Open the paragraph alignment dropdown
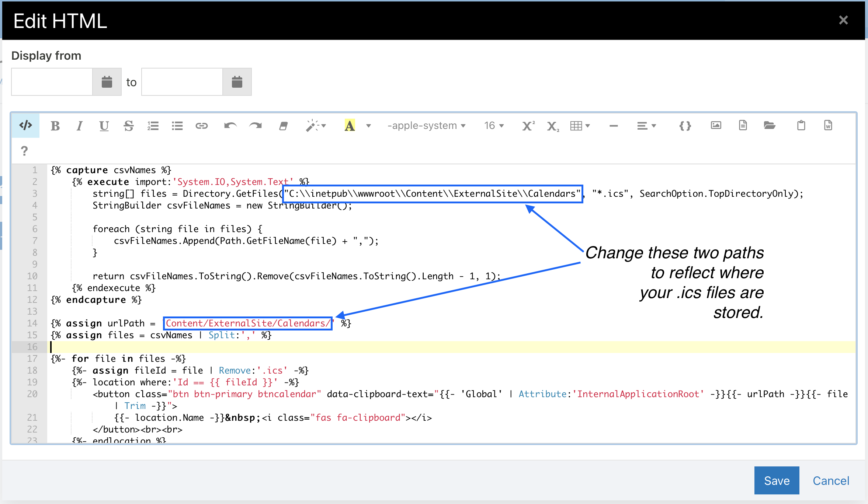The width and height of the screenshot is (868, 504). click(646, 126)
